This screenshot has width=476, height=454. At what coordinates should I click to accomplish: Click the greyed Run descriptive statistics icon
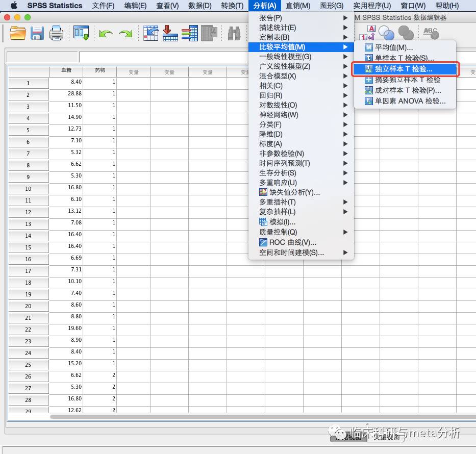(x=210, y=33)
